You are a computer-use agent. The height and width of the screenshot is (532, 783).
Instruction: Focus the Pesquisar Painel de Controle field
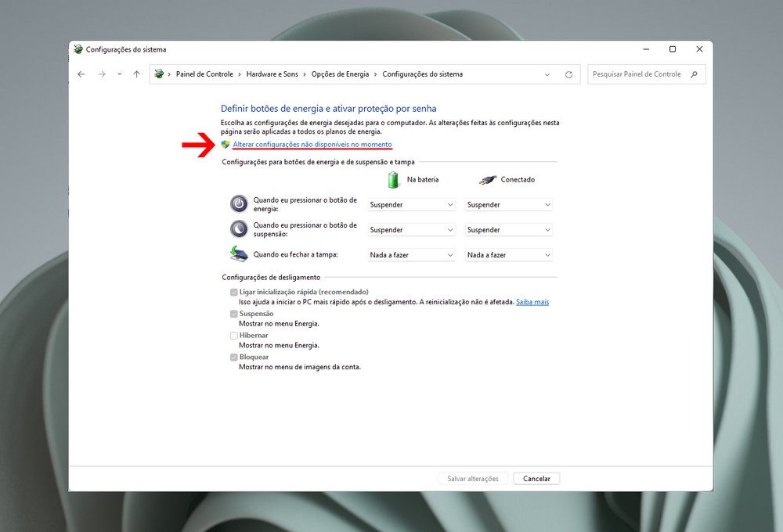[x=636, y=74]
